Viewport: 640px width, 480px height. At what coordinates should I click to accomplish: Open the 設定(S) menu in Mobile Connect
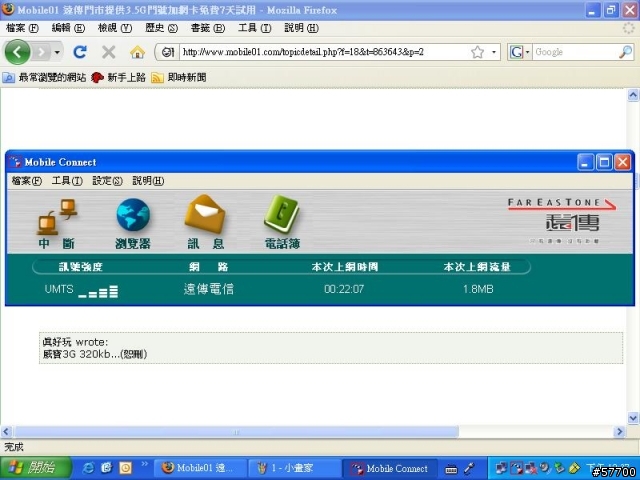(x=107, y=181)
